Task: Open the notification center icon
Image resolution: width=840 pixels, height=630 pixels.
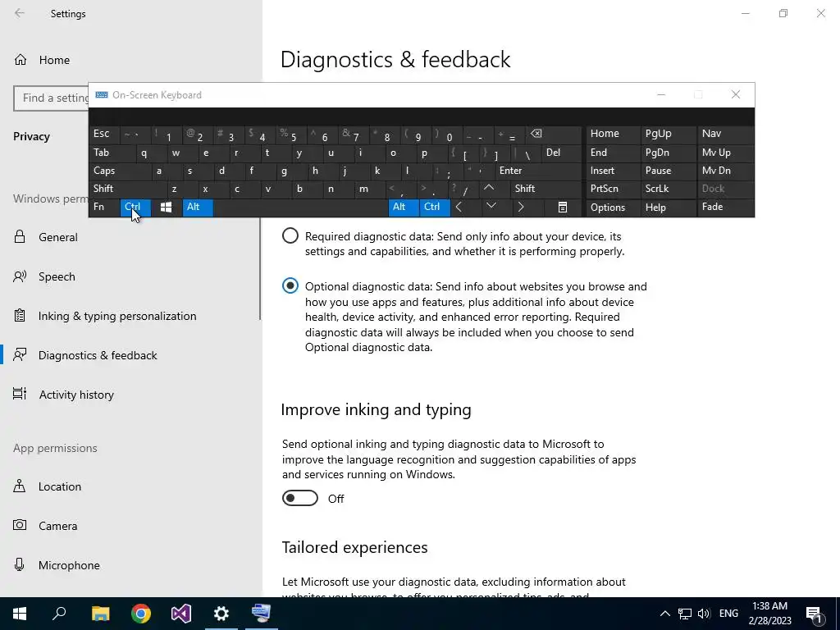Action: coord(815,614)
